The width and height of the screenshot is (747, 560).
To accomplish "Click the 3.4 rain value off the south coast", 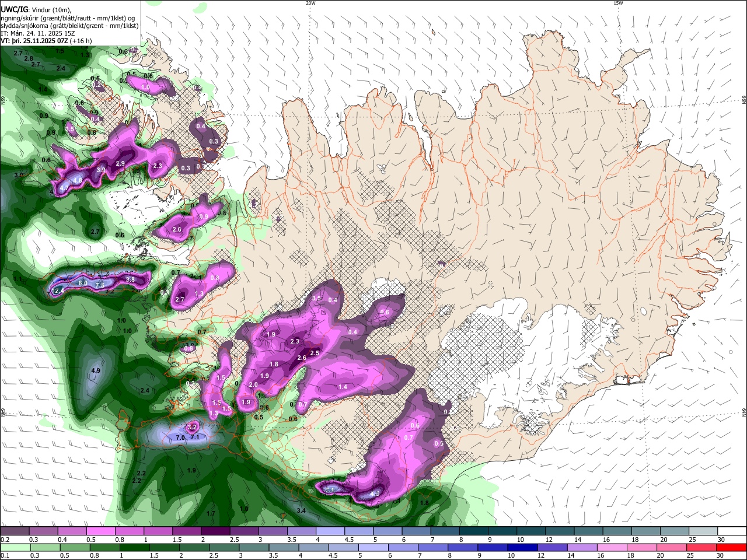I will coord(301,510).
